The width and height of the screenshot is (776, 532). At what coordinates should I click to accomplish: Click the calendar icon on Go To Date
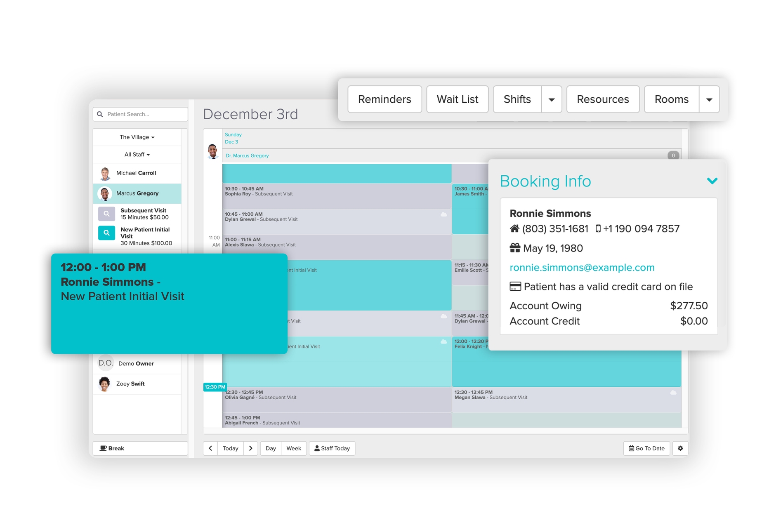pyautogui.click(x=631, y=448)
